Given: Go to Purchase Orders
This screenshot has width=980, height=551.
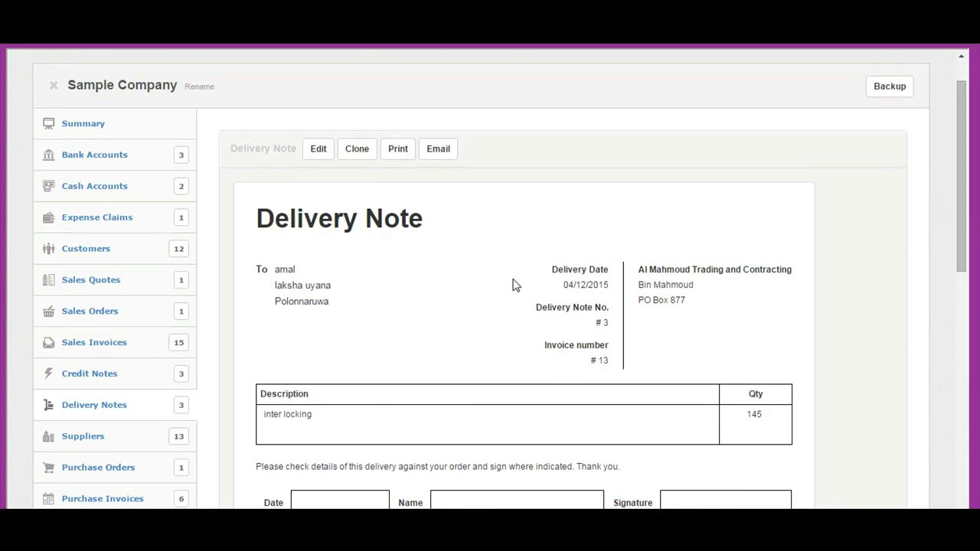Looking at the screenshot, I should tap(98, 468).
